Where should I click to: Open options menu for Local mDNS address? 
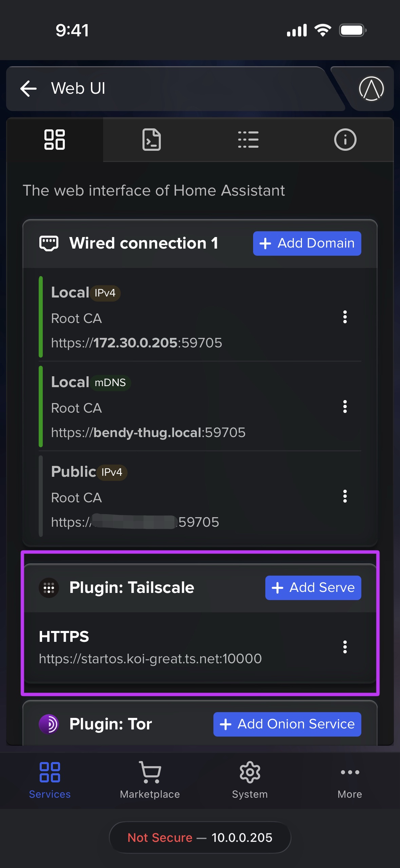point(345,406)
